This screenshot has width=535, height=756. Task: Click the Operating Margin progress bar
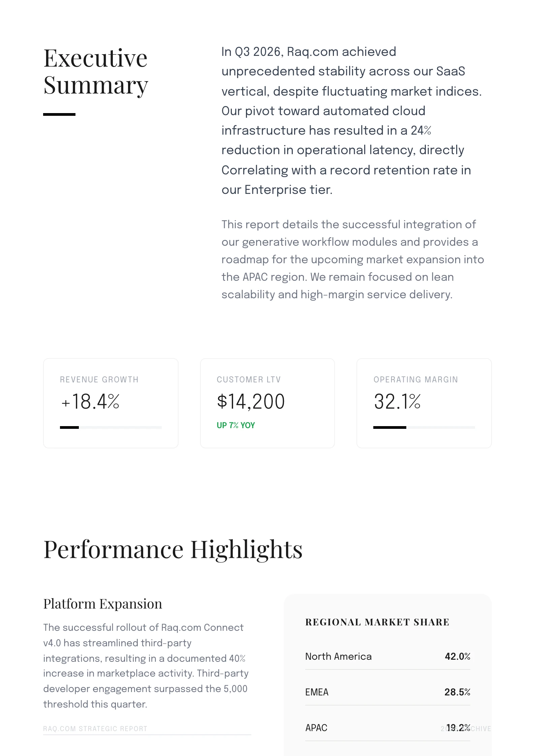pos(424,427)
